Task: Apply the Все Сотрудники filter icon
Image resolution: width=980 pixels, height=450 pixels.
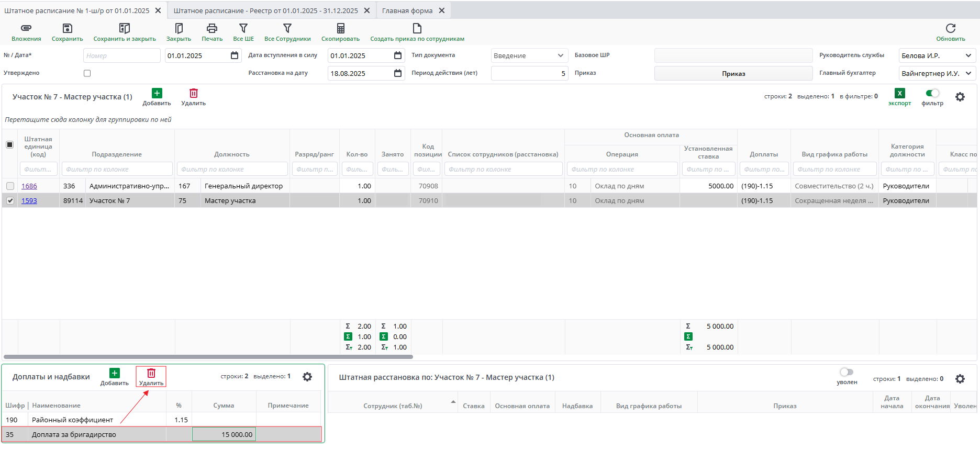Action: pyautogui.click(x=287, y=28)
